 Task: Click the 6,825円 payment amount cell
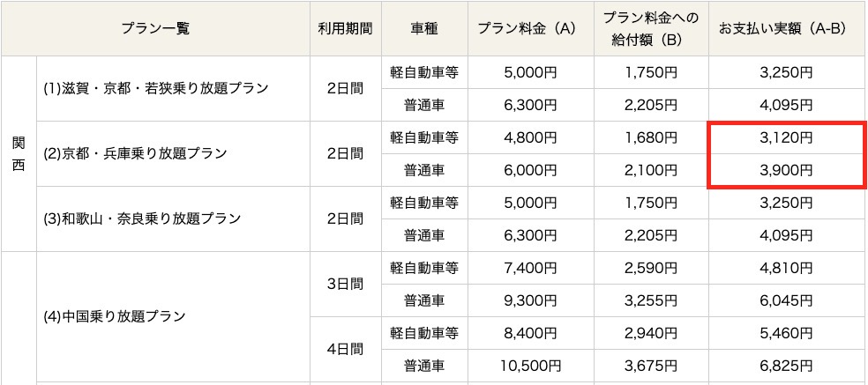click(787, 366)
